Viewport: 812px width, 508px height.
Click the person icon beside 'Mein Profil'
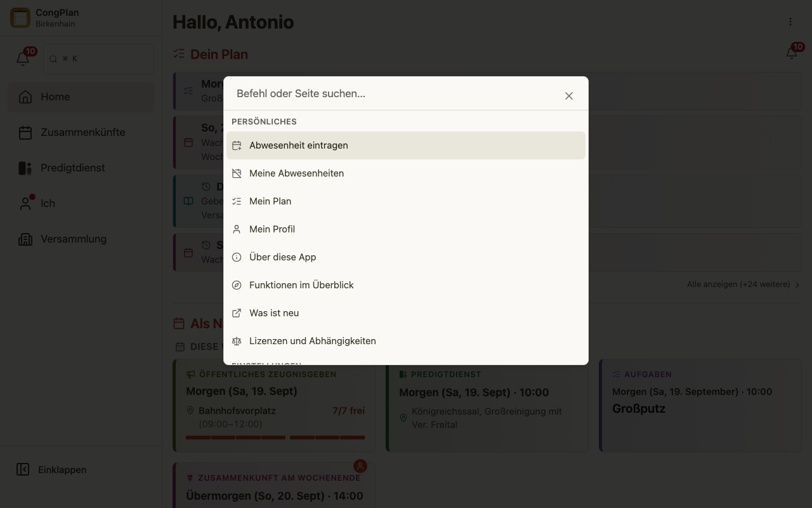(x=237, y=229)
